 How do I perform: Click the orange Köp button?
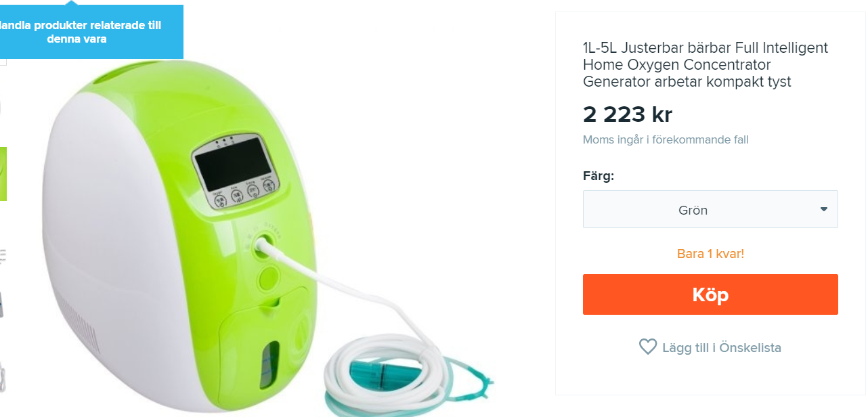710,294
